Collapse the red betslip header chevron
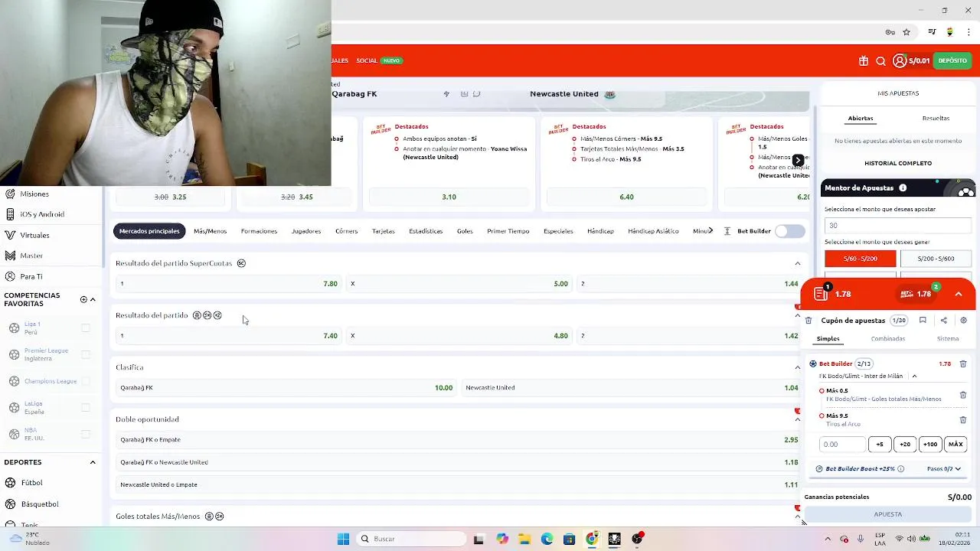The image size is (980, 551). tap(958, 294)
